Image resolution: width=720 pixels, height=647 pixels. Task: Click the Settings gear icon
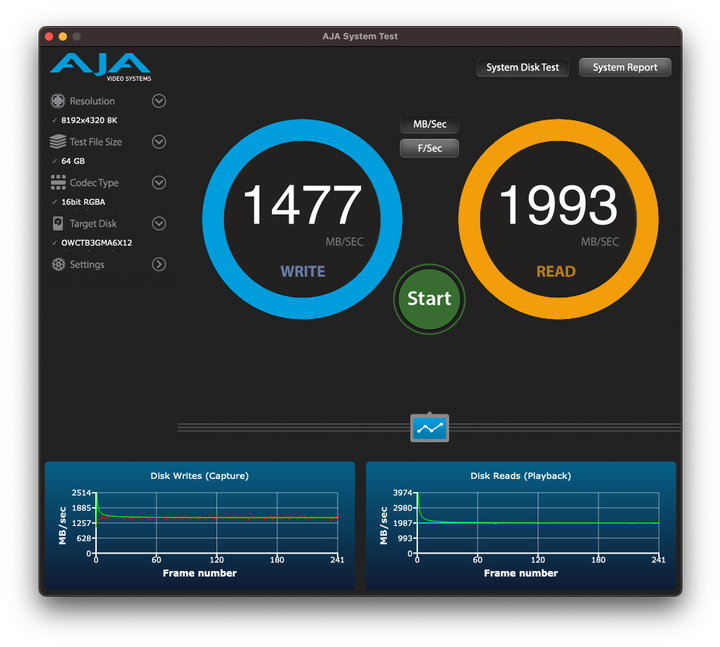58,265
